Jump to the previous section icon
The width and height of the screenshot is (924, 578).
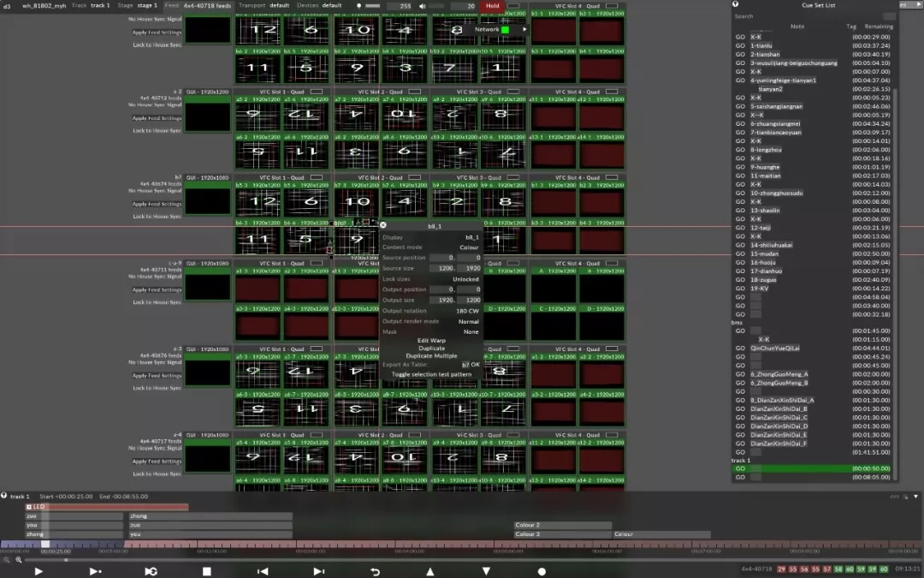point(263,571)
